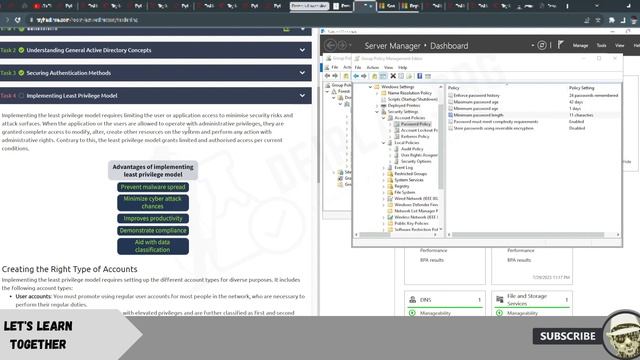The image size is (640, 360).
Task: Collapse the Security Settings tree node
Action: click(x=377, y=111)
